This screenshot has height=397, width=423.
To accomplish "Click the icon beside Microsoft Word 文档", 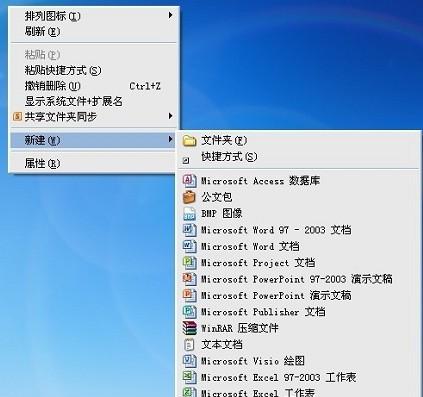I will (189, 246).
